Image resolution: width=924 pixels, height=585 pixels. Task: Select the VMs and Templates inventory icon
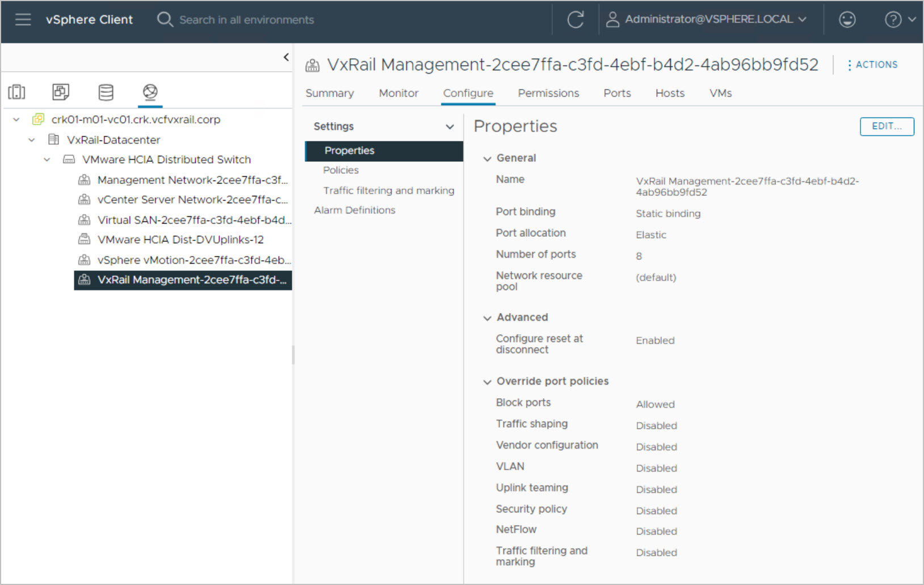pyautogui.click(x=61, y=92)
